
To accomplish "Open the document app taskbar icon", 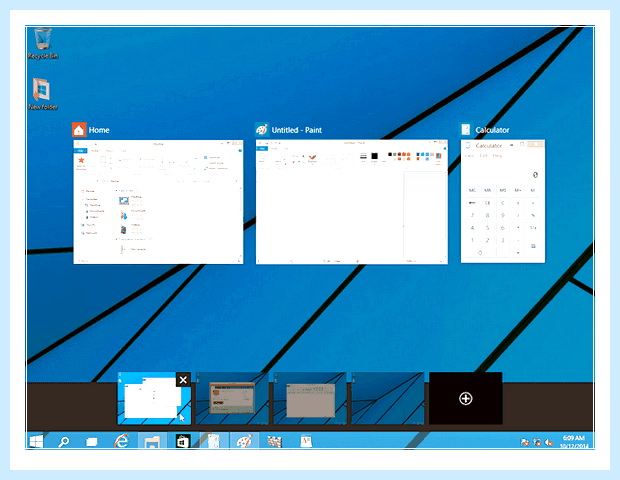I will 306,441.
